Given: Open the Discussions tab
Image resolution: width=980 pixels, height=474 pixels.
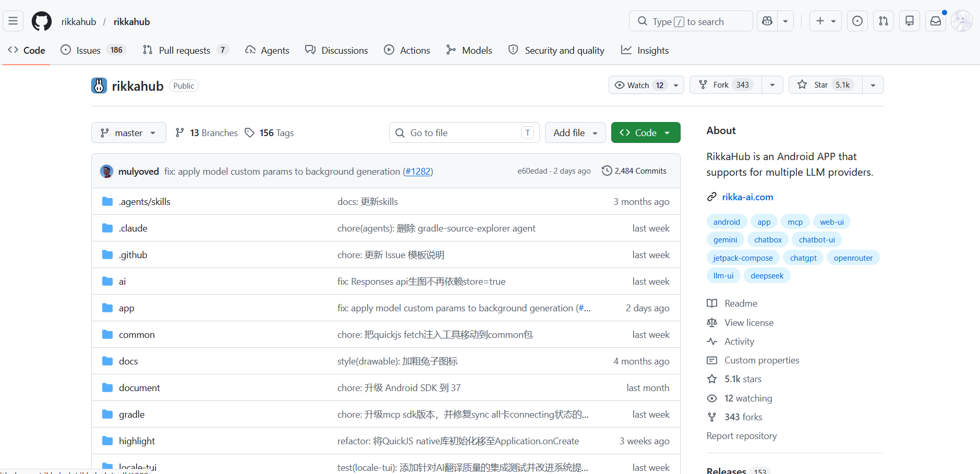Looking at the screenshot, I should pyautogui.click(x=337, y=50).
